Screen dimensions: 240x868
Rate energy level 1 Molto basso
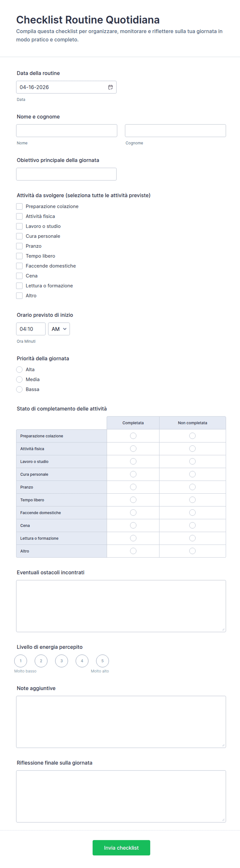pyautogui.click(x=21, y=661)
